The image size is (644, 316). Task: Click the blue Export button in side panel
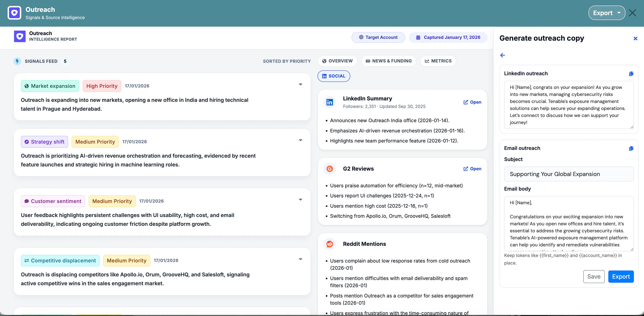[x=621, y=277]
